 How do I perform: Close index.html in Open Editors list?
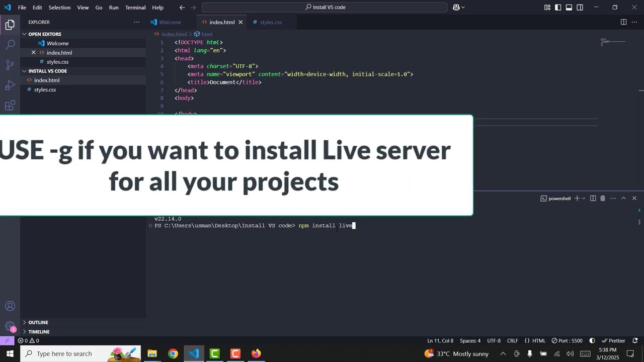point(34,53)
